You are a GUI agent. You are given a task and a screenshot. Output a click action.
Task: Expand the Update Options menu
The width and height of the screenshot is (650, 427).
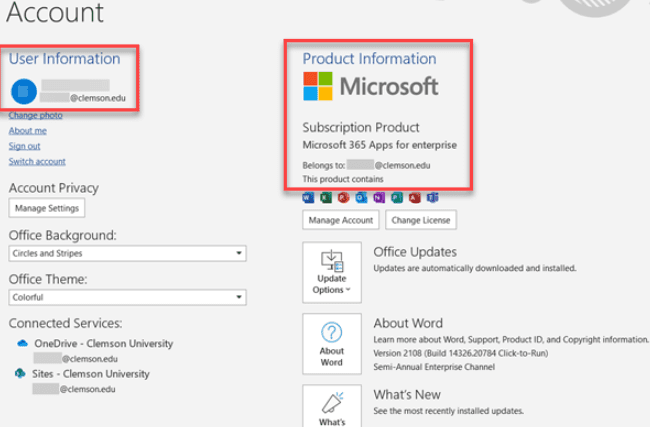pos(331,271)
